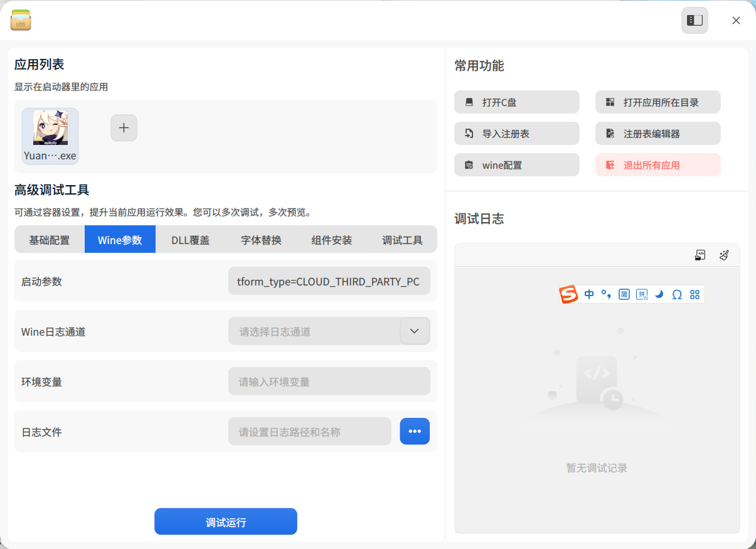Toggle punctuation mode in IME bar
The height and width of the screenshot is (549, 756).
pos(606,294)
